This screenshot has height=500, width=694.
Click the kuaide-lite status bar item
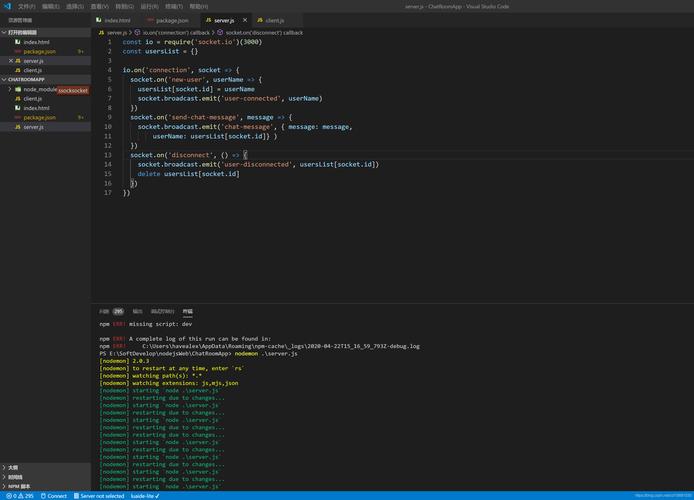[145, 496]
